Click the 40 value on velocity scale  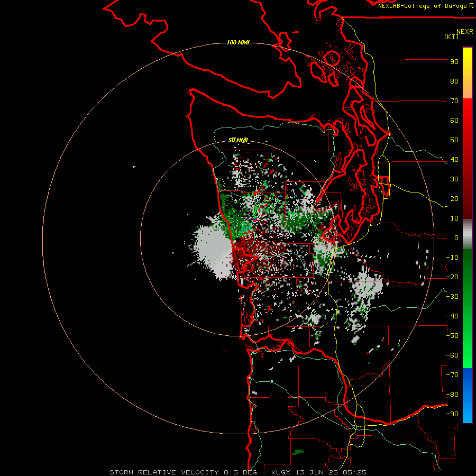click(454, 160)
